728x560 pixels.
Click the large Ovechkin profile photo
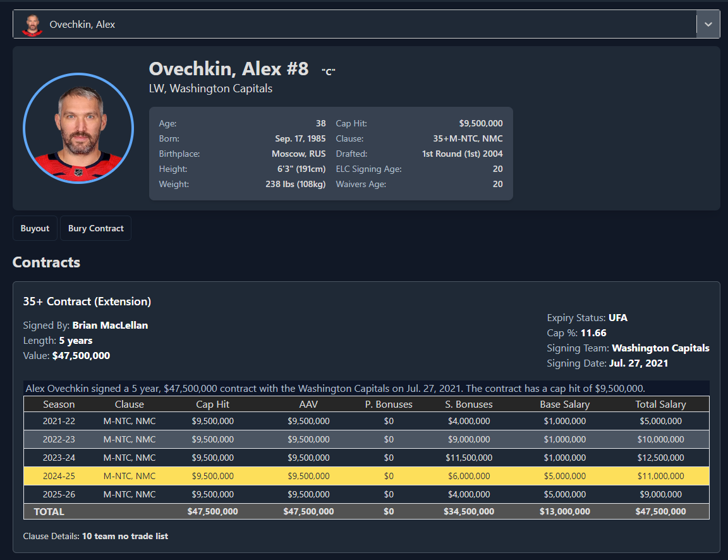78,128
